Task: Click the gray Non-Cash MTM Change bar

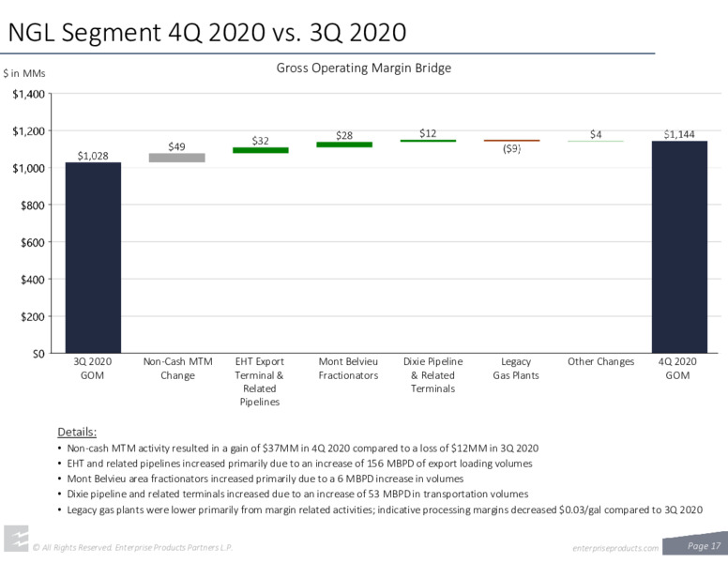Action: 177,158
